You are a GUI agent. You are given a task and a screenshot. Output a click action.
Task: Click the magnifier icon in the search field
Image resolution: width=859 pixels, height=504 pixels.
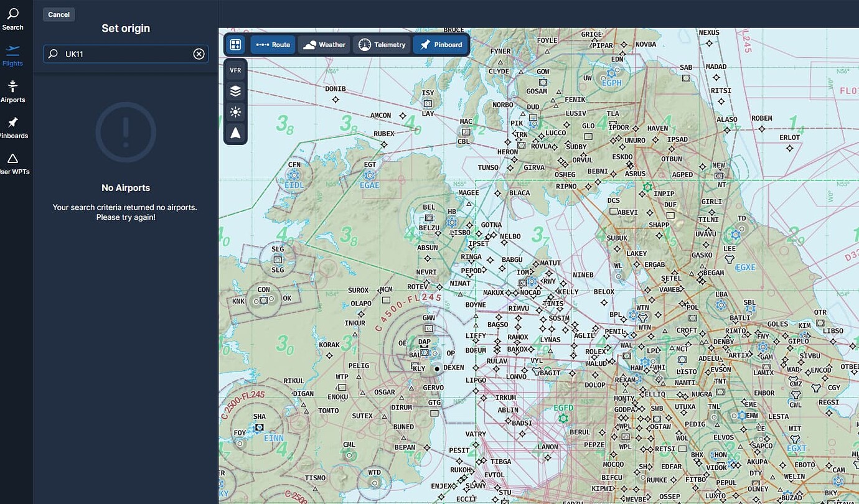coord(52,54)
